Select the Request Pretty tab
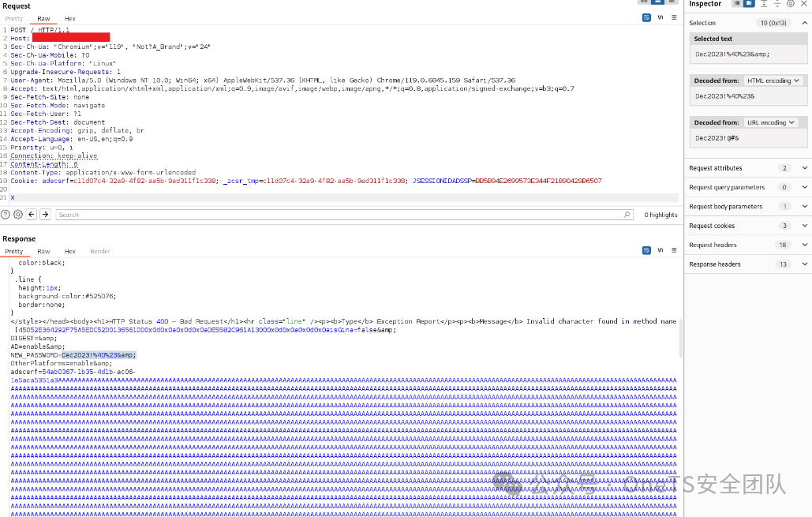 click(x=14, y=18)
